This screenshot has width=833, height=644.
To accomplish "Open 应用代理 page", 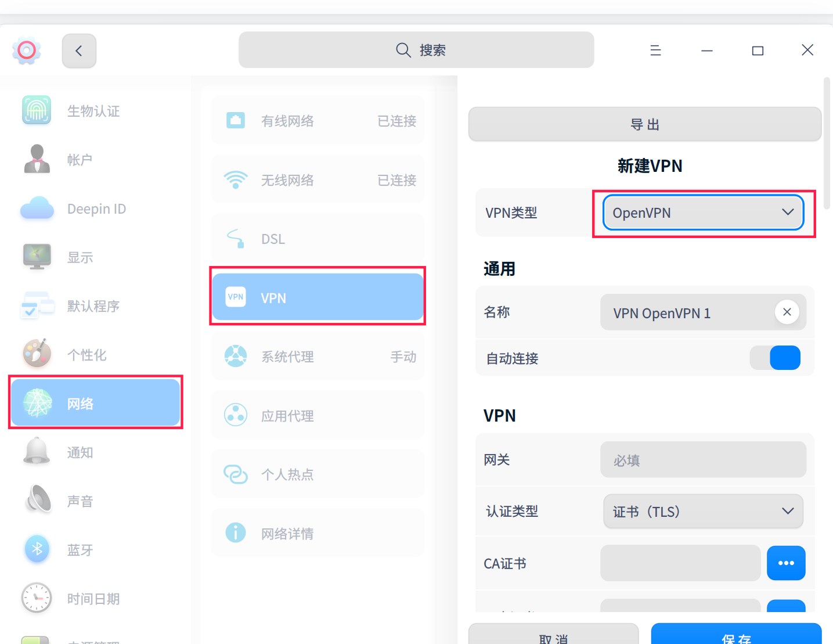I will 318,415.
